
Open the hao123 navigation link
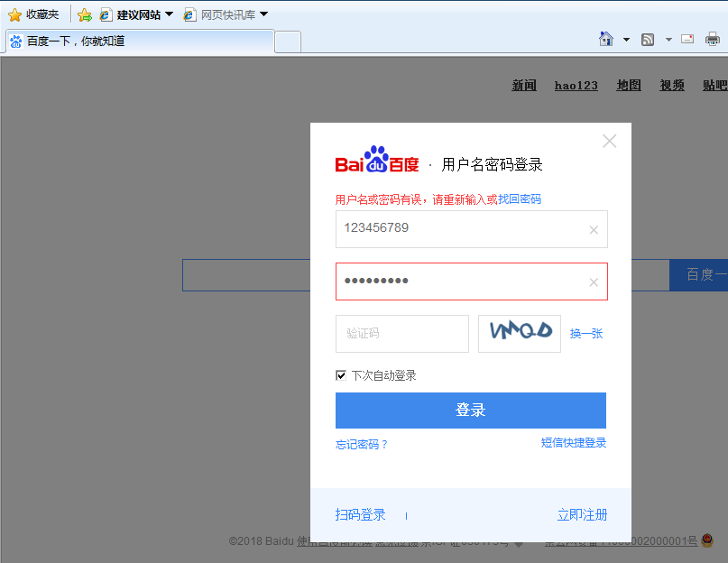(576, 86)
